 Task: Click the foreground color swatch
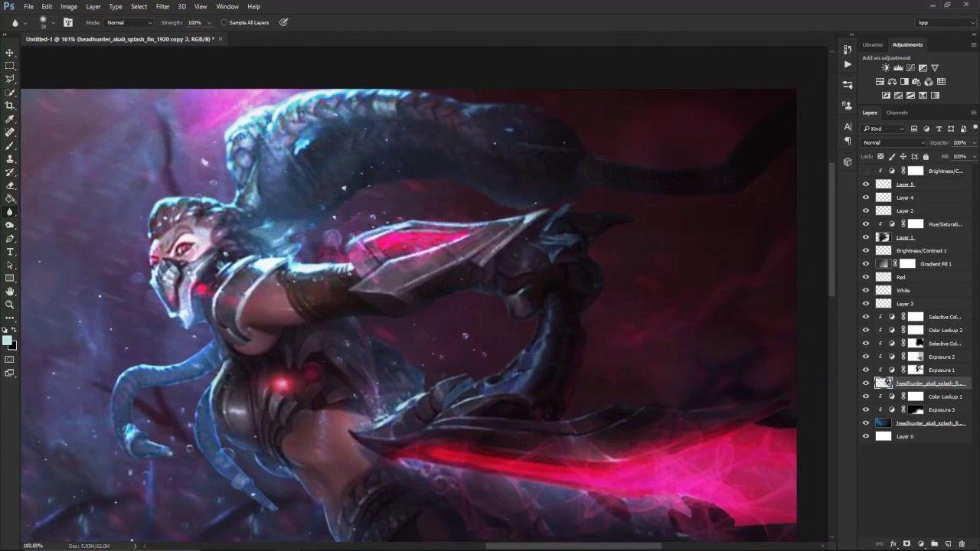point(7,341)
